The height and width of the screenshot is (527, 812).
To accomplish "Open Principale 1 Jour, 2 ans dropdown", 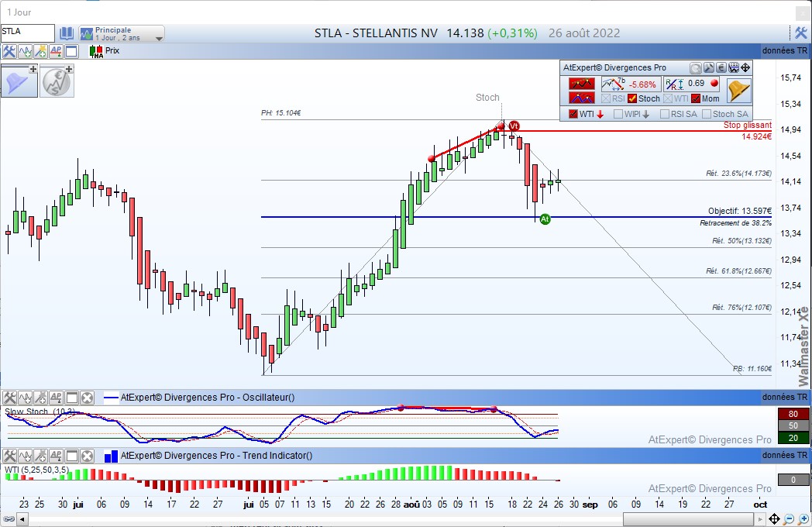I will 122,33.
